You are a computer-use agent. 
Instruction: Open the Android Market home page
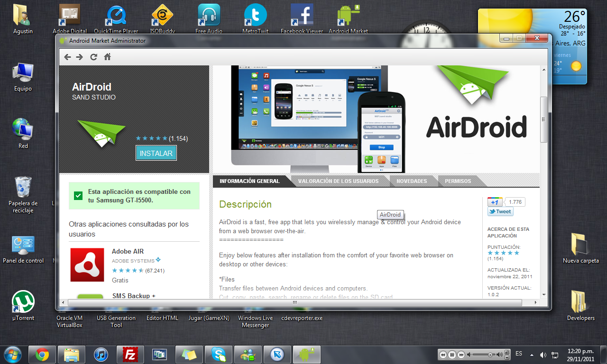point(108,57)
